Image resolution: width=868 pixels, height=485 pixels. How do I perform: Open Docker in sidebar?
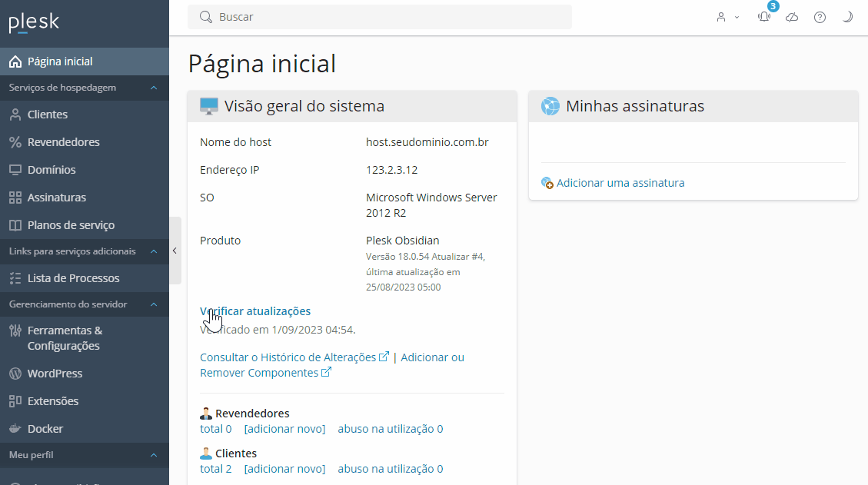click(84, 429)
